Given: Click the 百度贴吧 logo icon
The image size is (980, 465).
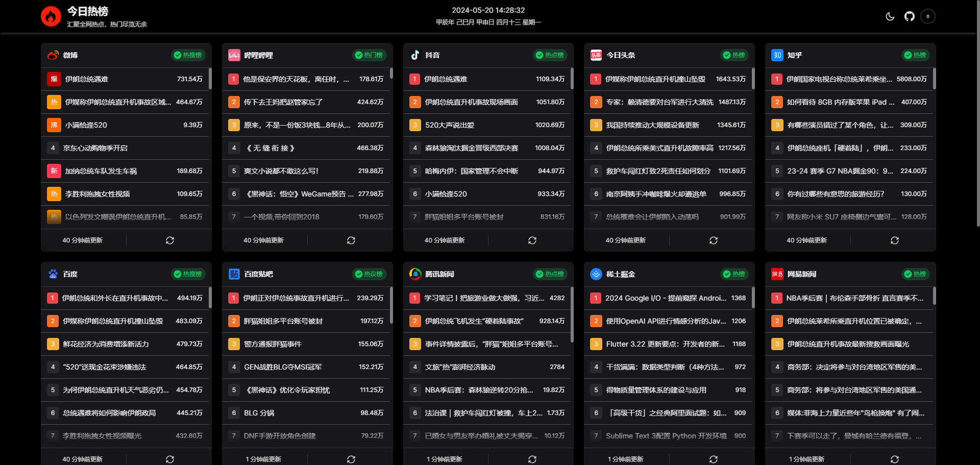Looking at the screenshot, I should point(234,274).
